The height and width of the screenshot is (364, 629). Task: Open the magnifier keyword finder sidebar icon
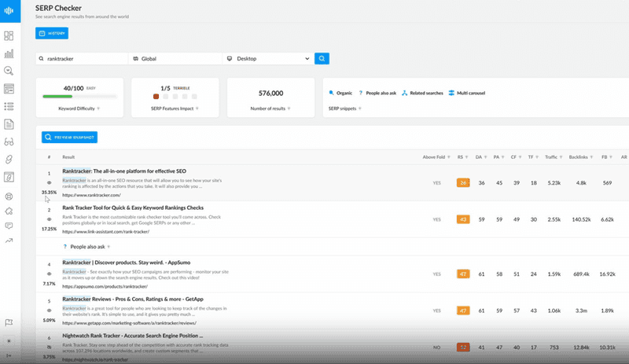click(x=9, y=71)
